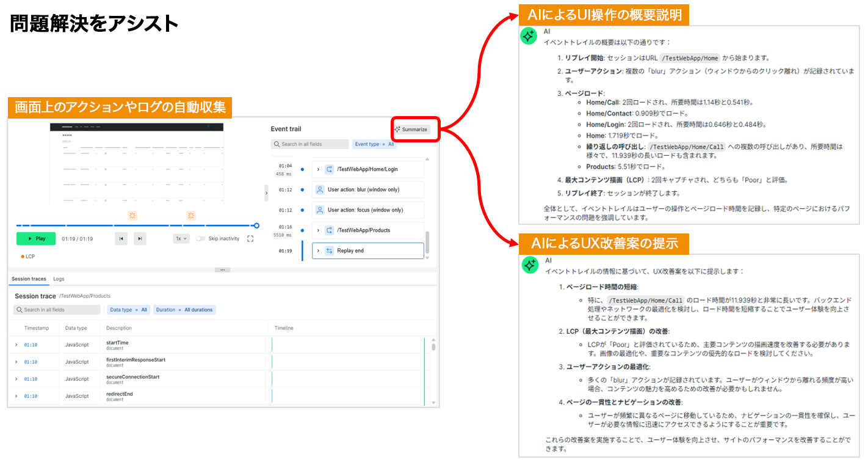Viewport: 868px width, 465px height.
Task: Expand the startTime trace row
Action: click(16, 345)
